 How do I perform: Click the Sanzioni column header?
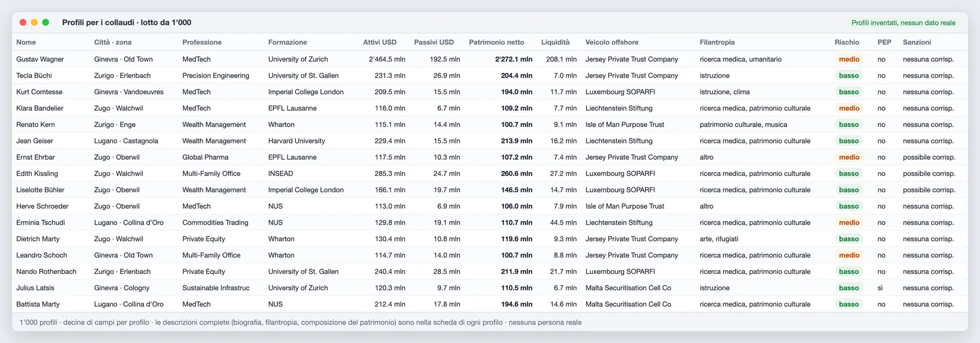(x=917, y=42)
